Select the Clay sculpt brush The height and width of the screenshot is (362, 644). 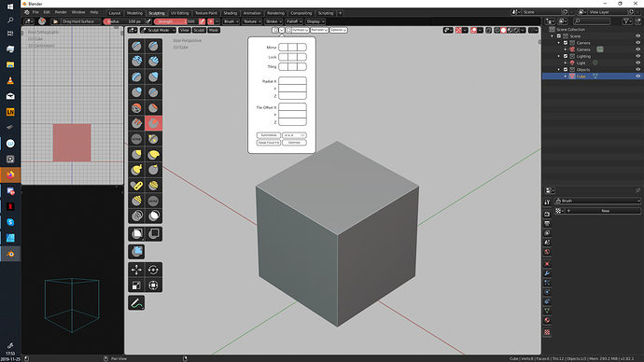pyautogui.click(x=136, y=62)
